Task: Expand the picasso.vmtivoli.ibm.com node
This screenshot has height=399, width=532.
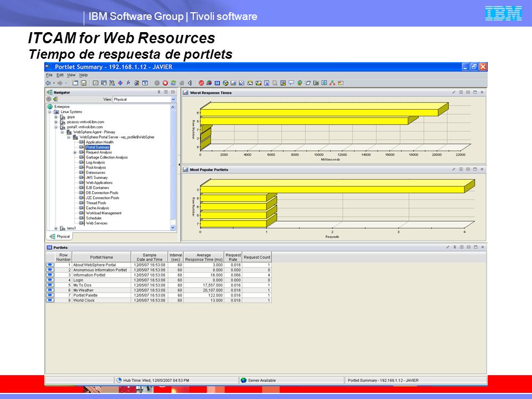Action: pos(56,122)
